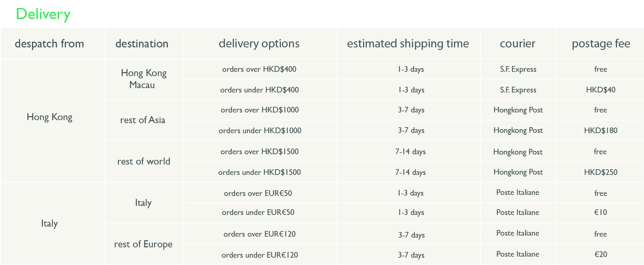Click 'orders under EUR€50' option
Viewport: 644px width, 265px height.
point(258,213)
